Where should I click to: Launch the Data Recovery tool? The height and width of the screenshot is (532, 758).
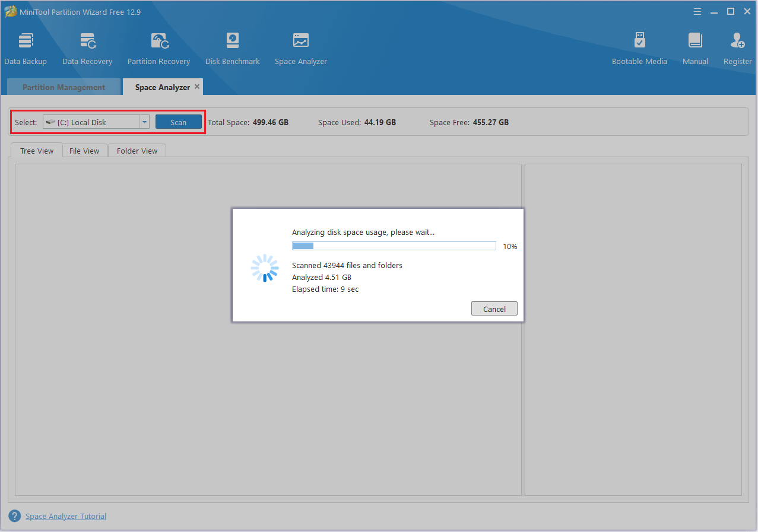tap(87, 49)
